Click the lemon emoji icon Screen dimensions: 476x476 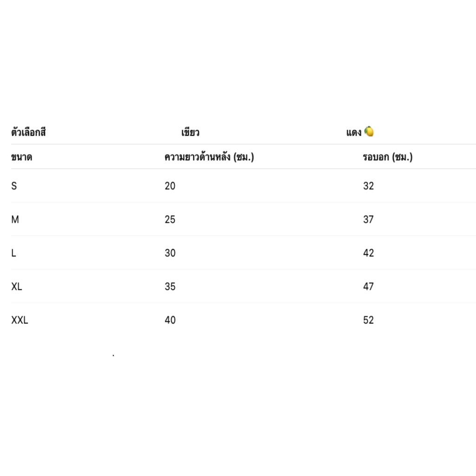point(369,132)
